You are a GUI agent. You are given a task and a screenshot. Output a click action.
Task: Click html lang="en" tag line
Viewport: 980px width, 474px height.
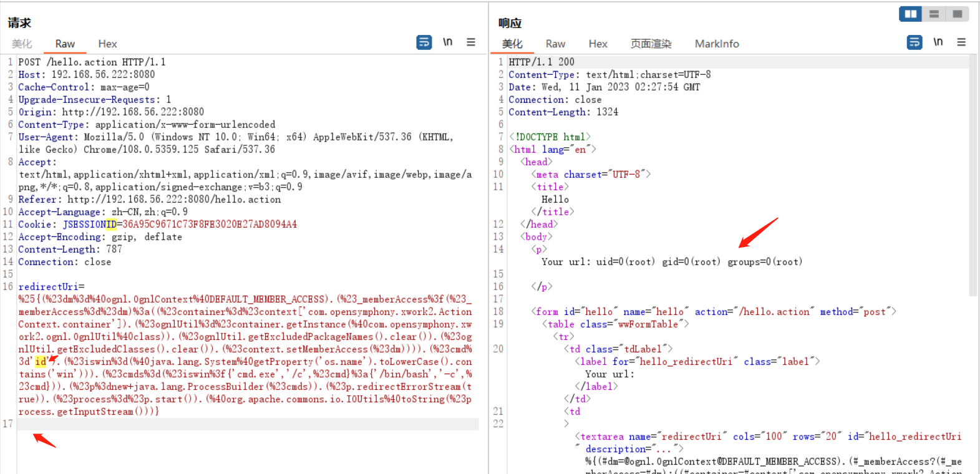point(553,150)
